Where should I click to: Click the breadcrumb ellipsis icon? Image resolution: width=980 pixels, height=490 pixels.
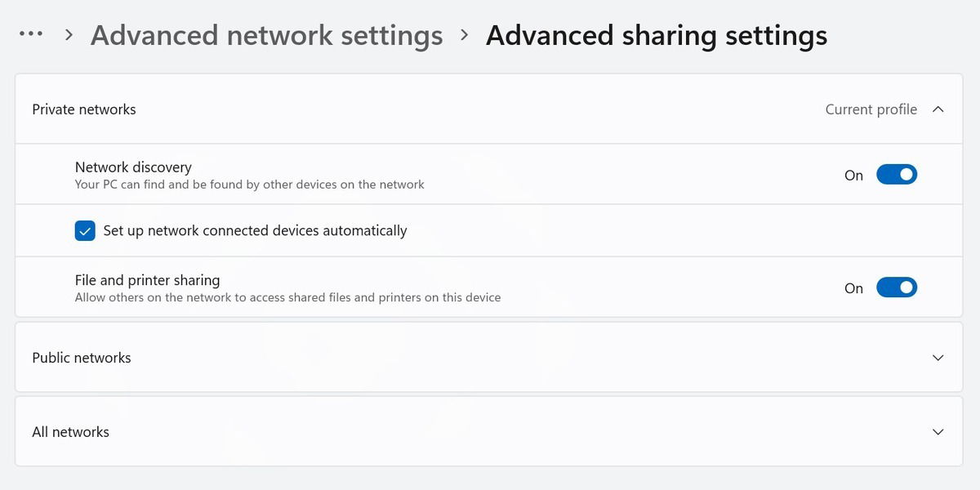click(30, 34)
